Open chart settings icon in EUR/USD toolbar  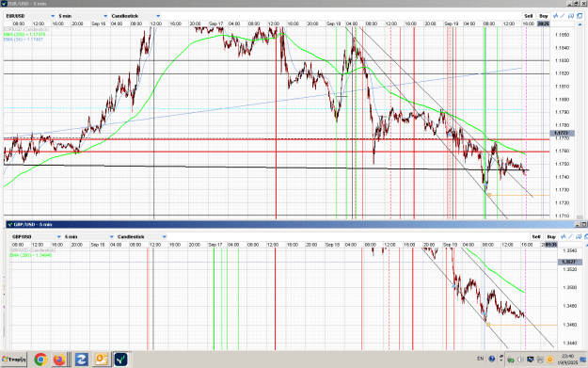tap(571, 16)
